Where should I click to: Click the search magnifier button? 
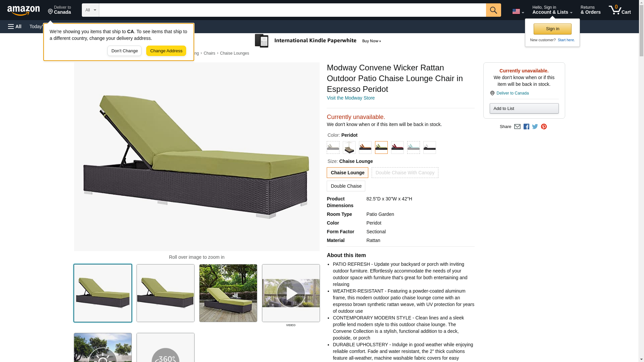pyautogui.click(x=493, y=10)
